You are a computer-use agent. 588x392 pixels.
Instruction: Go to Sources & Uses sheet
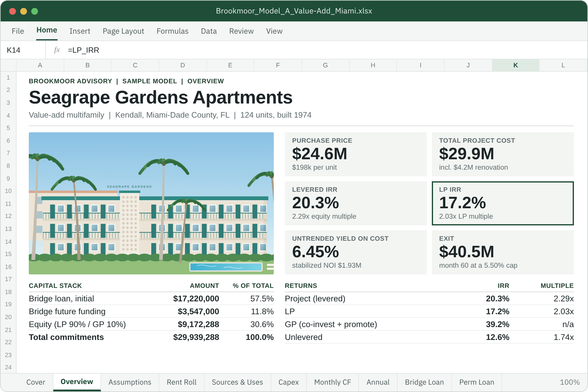coord(237,382)
